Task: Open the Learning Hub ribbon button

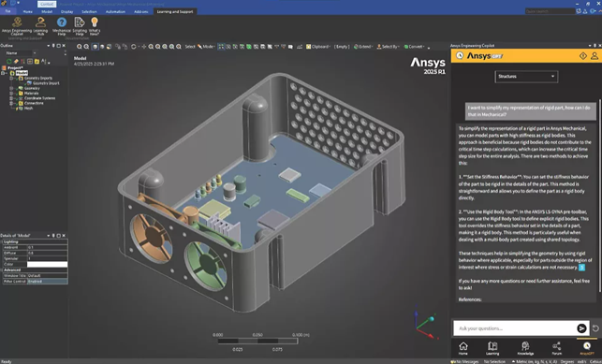Action: pos(40,26)
